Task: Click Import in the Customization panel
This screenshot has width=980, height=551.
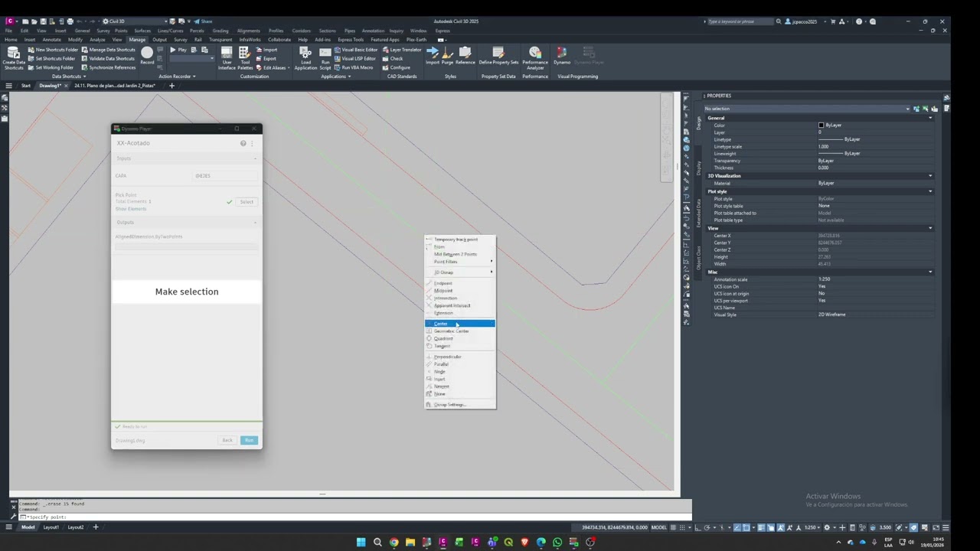Action: [266, 50]
